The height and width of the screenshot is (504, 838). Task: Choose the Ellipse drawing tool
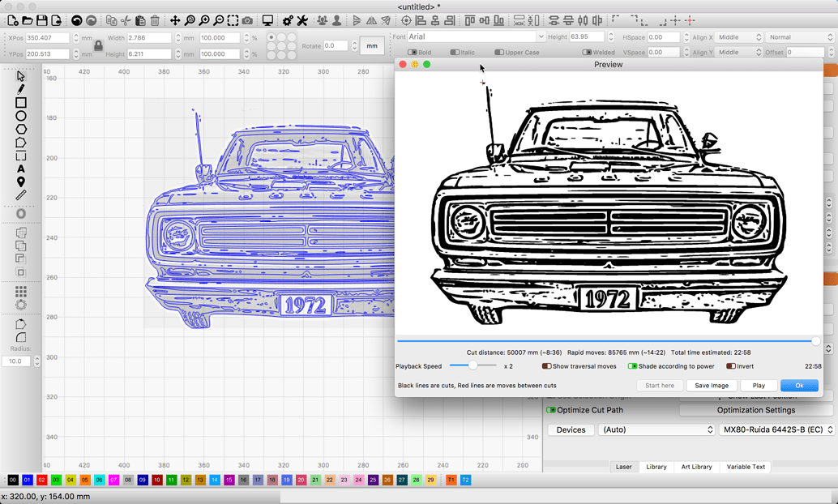click(19, 117)
